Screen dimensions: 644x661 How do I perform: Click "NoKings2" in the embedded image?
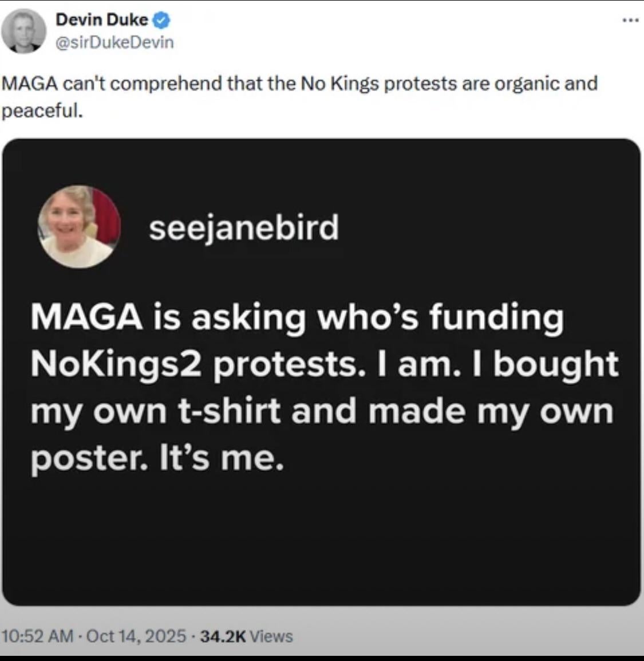pos(116,364)
